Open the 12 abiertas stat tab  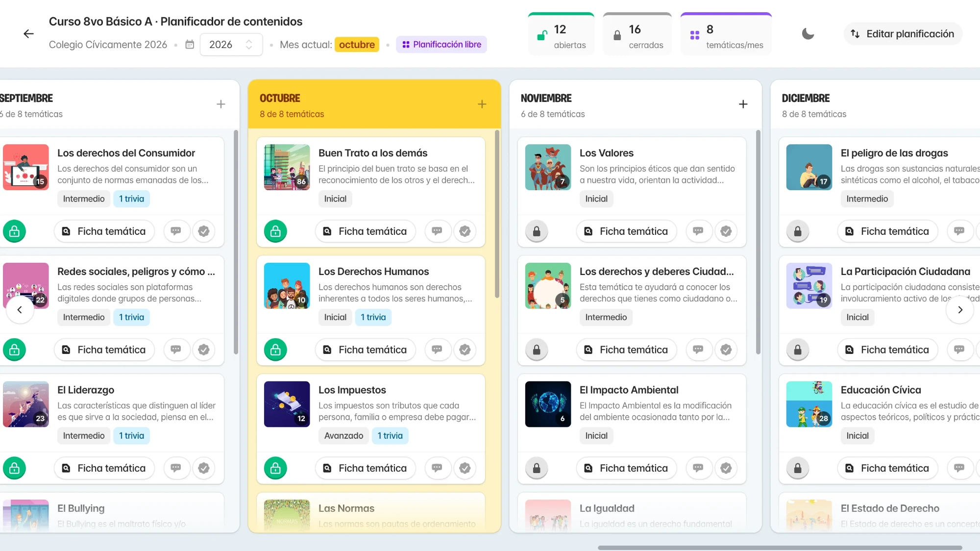pos(561,34)
